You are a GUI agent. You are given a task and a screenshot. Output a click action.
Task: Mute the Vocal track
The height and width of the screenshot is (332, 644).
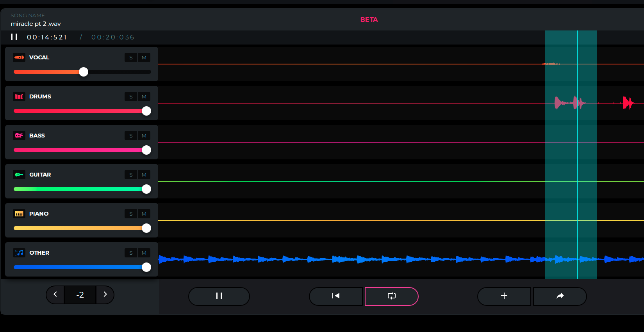click(144, 57)
